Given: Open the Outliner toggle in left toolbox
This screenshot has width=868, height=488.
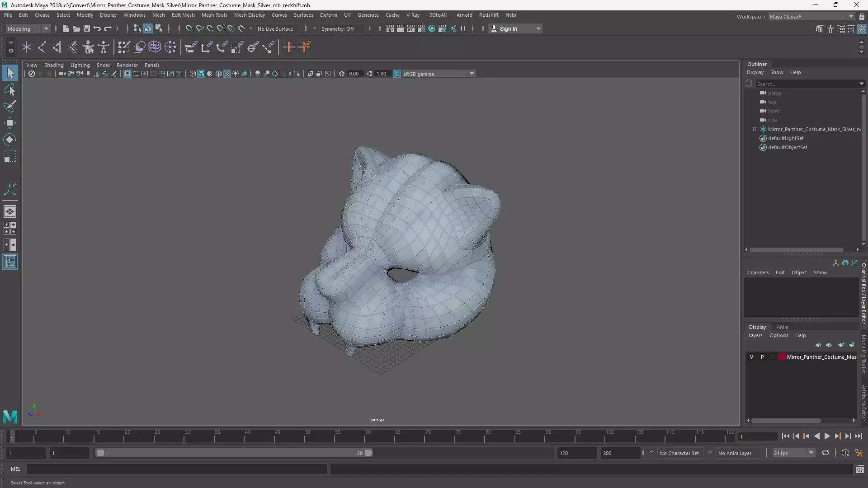Looking at the screenshot, I should [10, 262].
